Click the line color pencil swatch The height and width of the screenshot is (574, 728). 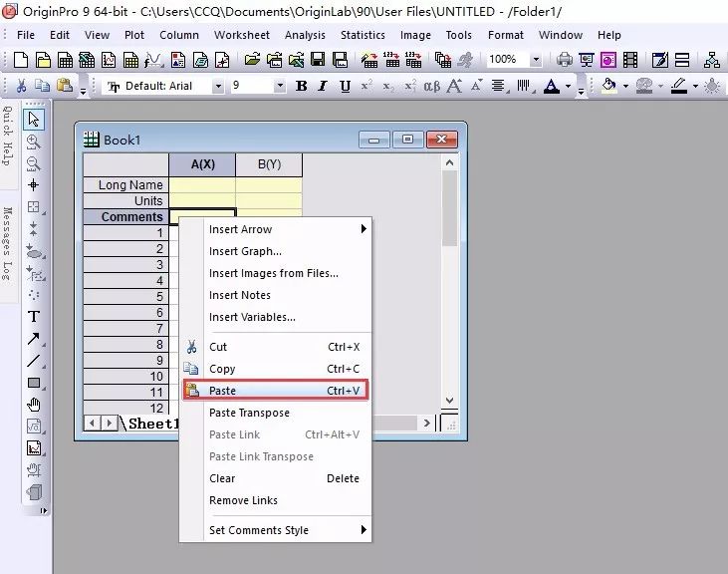(x=679, y=86)
